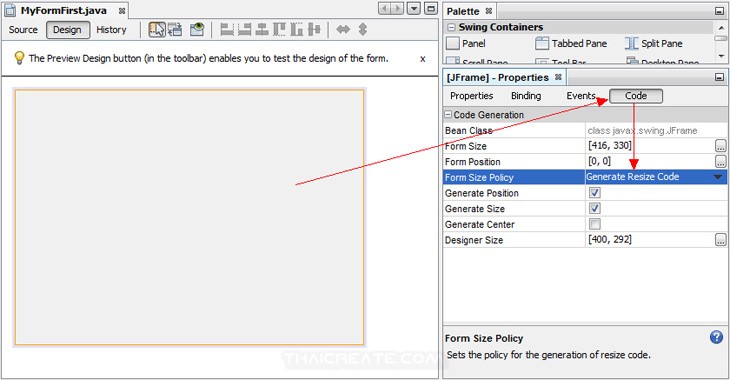Open the Events tab
The image size is (730, 380).
pyautogui.click(x=581, y=96)
